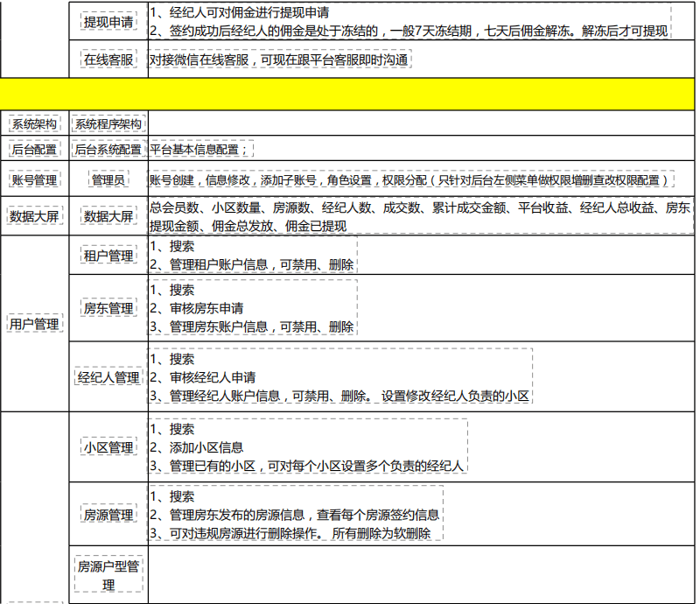Click the 在线客服 label cell
700x604 pixels.
click(108, 60)
